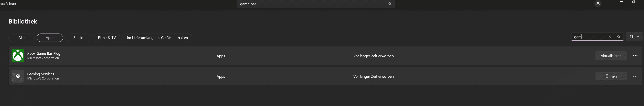Image resolution: width=644 pixels, height=106 pixels.
Task: Open more options for Xbox Game Bar Plugin
Action: (x=635, y=56)
